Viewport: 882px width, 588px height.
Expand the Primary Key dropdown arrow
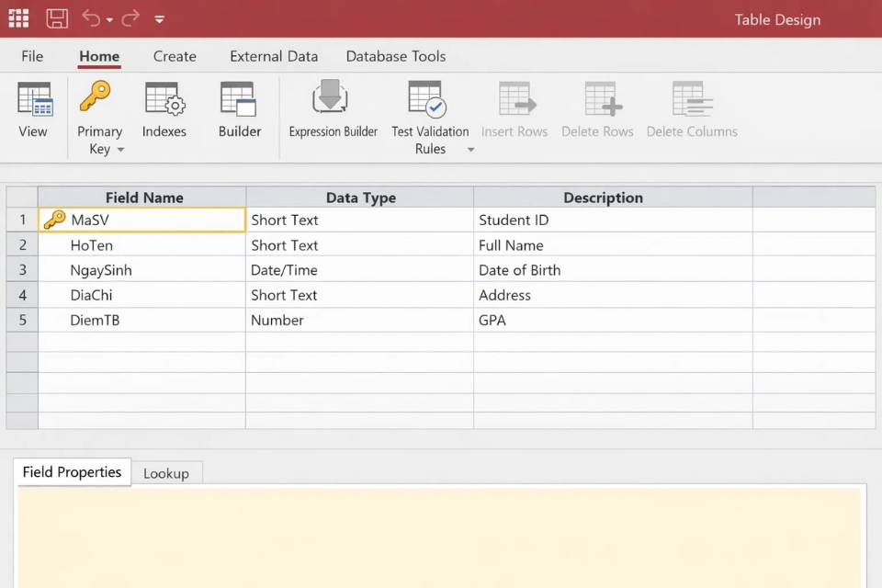coord(120,150)
